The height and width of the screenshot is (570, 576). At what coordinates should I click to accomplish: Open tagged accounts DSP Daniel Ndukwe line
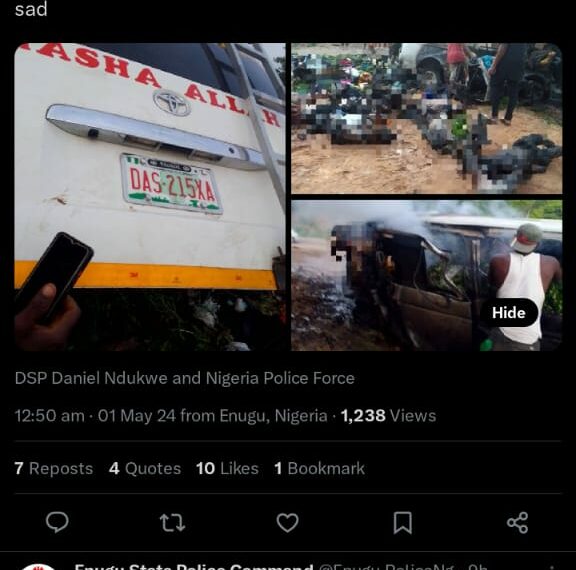tap(184, 378)
